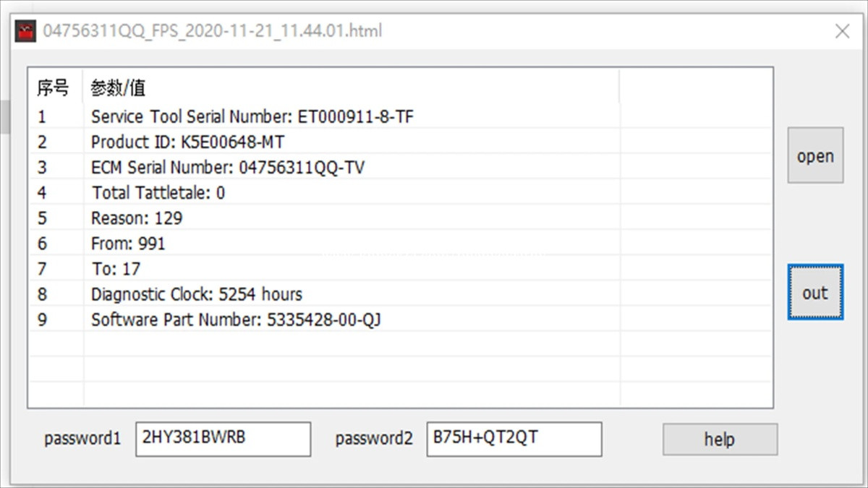The width and height of the screenshot is (868, 488).
Task: Select the Diagnostic Clock row
Action: 400,294
